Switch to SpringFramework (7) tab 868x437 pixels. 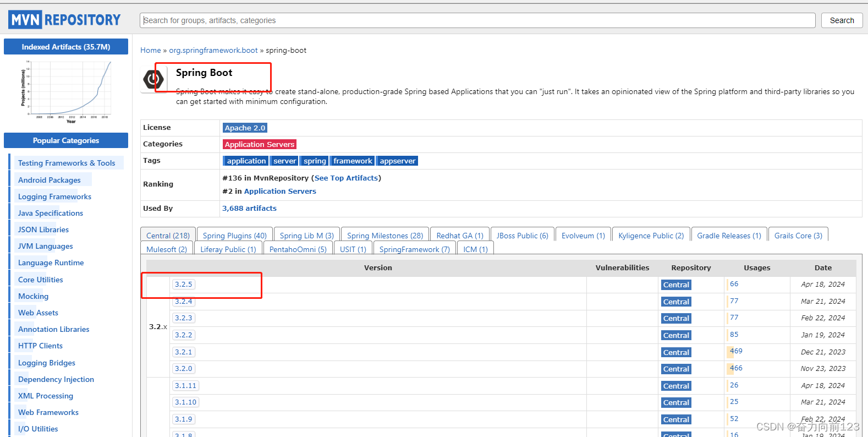tap(414, 249)
